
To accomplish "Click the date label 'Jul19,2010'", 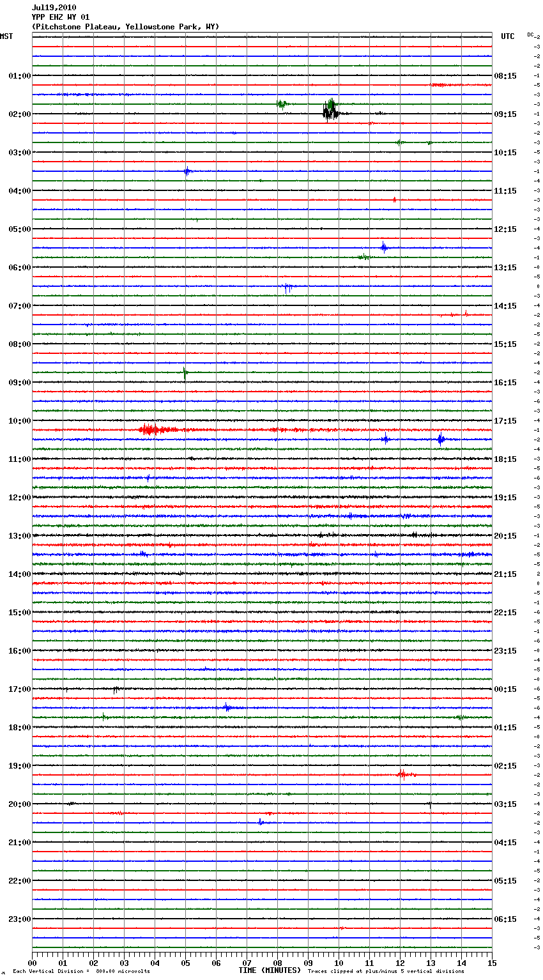I will click(54, 8).
